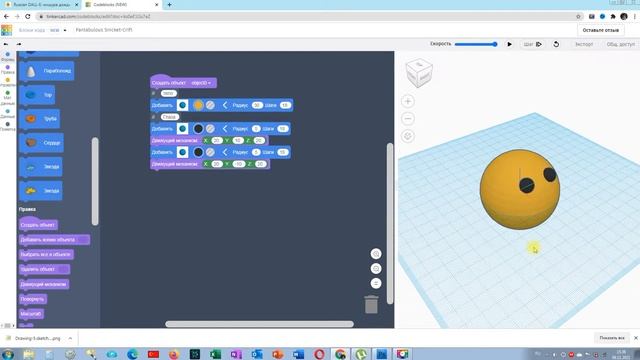Edit the Y value 10 in move block
The width and height of the screenshot is (640, 360).
(238, 140)
